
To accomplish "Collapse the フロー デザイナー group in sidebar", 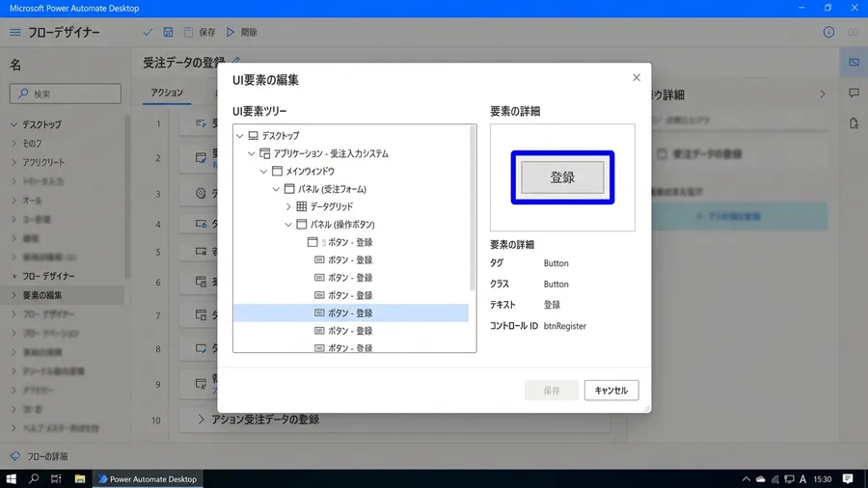I will (14, 276).
